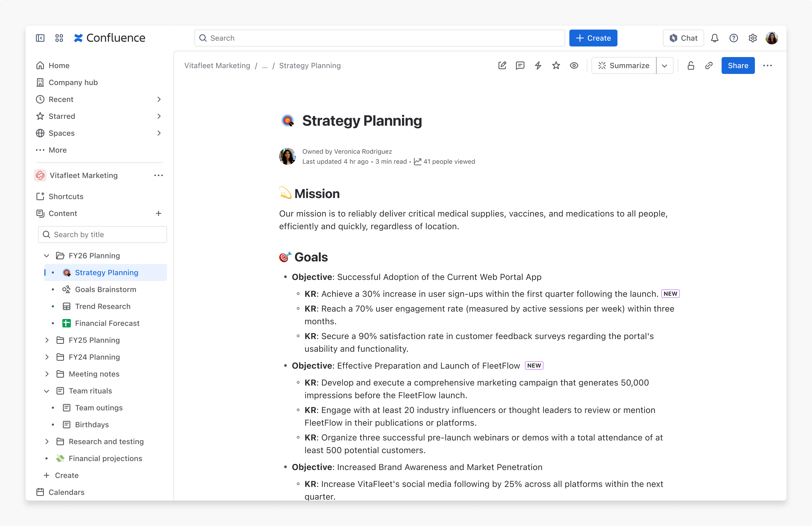Viewport: 812px width, 526px height.
Task: Click the Create button in top bar
Action: pyautogui.click(x=593, y=38)
